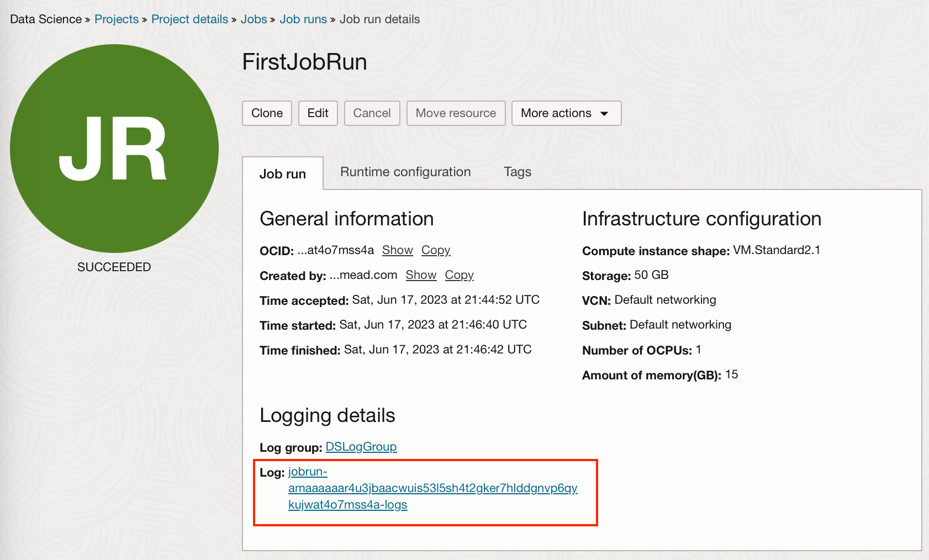Click the green JR job run status icon
This screenshot has width=929, height=560.
tap(113, 148)
